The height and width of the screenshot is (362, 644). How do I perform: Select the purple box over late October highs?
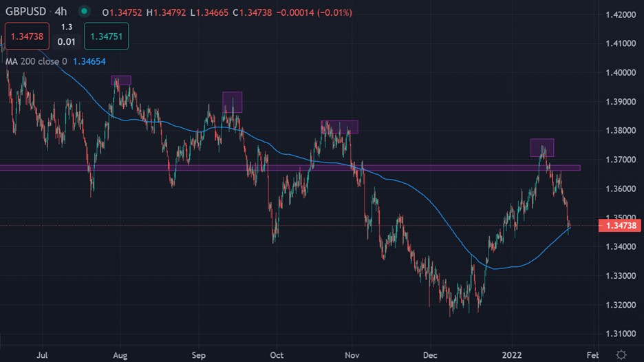click(340, 127)
